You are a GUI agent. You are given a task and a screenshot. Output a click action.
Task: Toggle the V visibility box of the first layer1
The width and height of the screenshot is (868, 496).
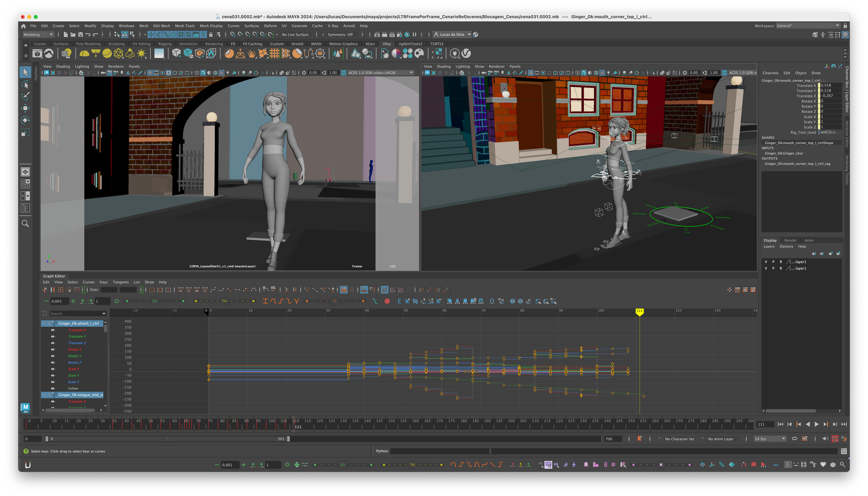[x=766, y=262]
